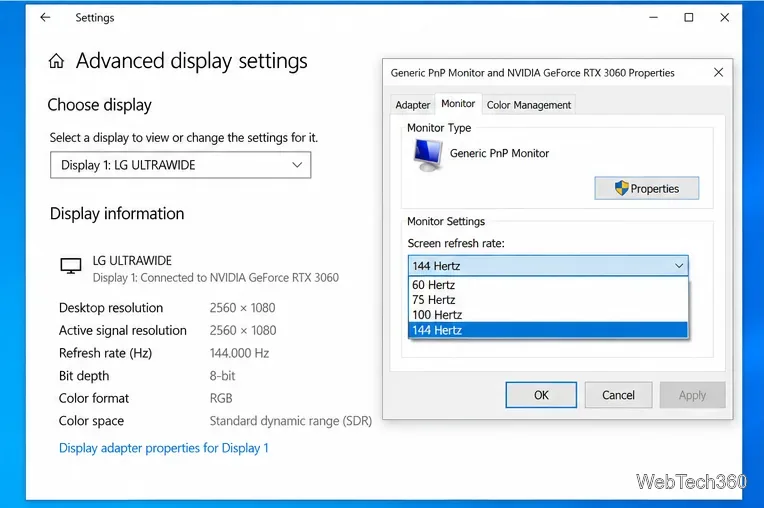Open the Color Management tab
The height and width of the screenshot is (508, 764).
pyautogui.click(x=529, y=105)
